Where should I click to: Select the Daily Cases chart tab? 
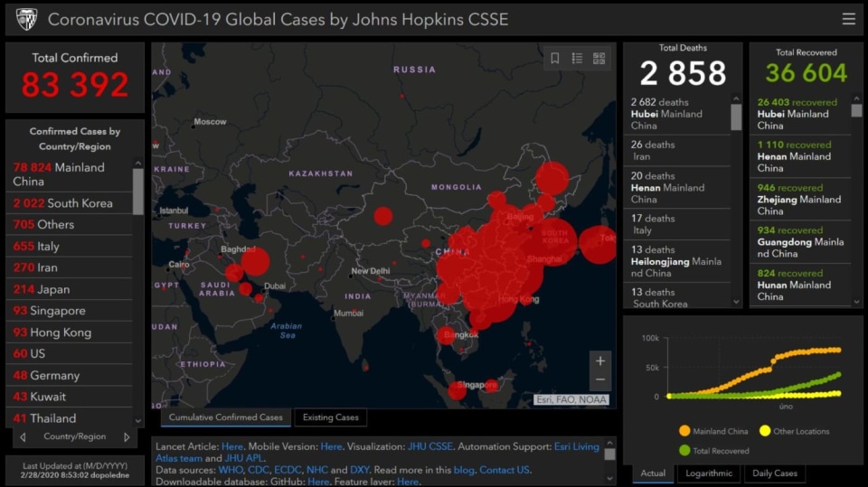775,473
